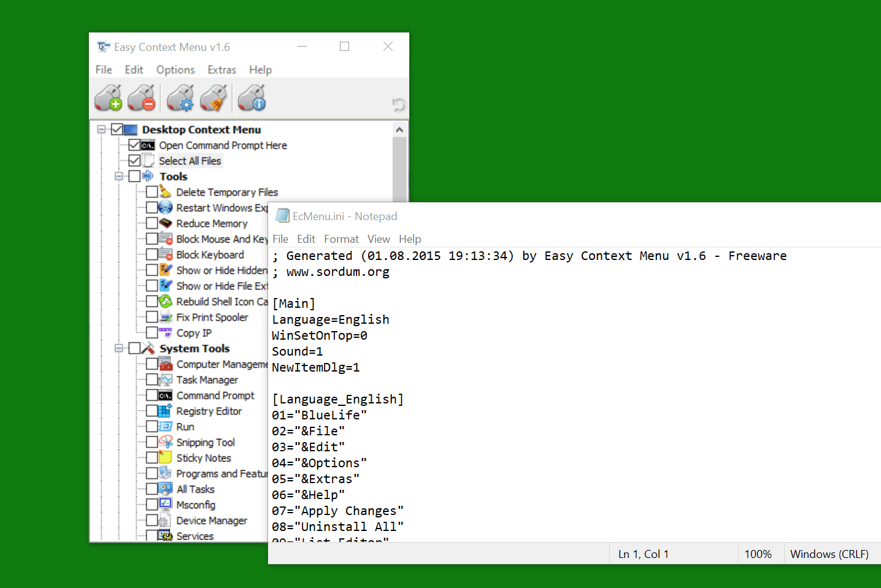Uncheck Open Command Prompt Here checkbox
The width and height of the screenshot is (881, 588).
[134, 145]
